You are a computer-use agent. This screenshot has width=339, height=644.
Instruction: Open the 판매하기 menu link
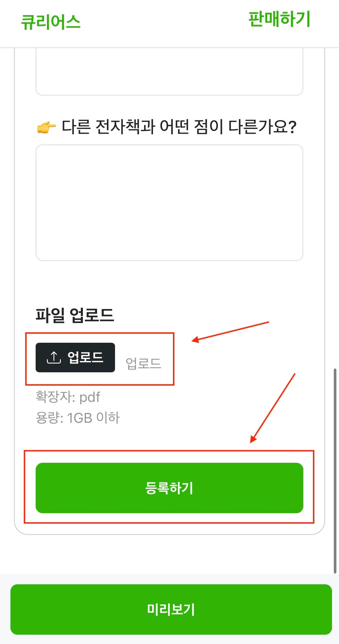coord(280,19)
